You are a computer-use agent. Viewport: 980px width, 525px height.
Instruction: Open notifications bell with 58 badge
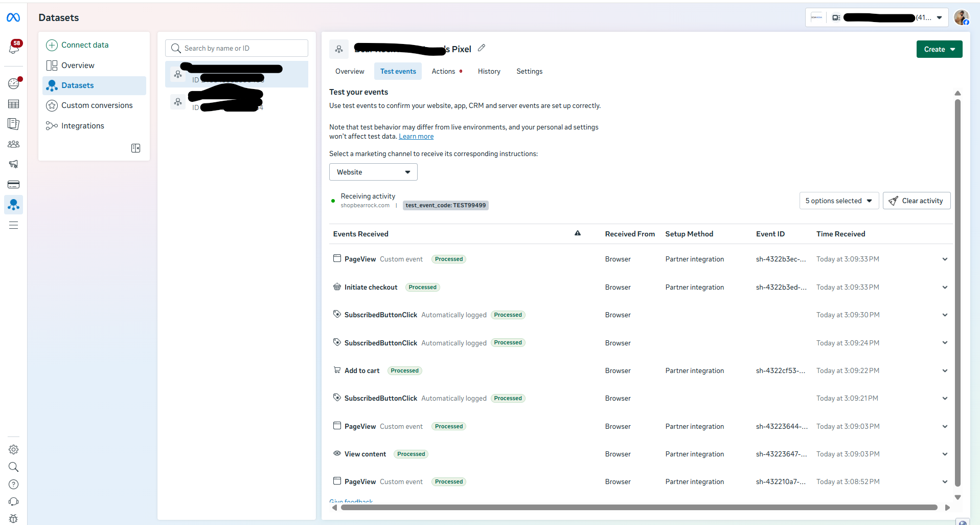pos(14,48)
